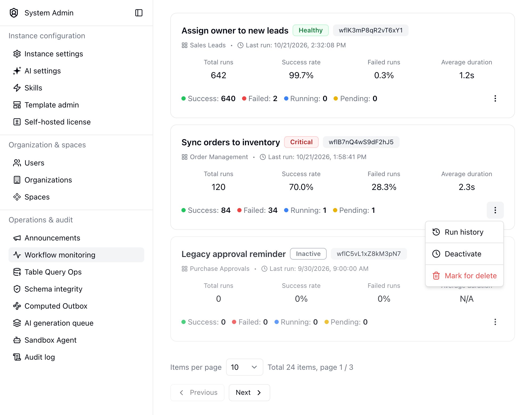Open more options for Assign owner to new leads
Image resolution: width=532 pixels, height=415 pixels.
point(495,98)
